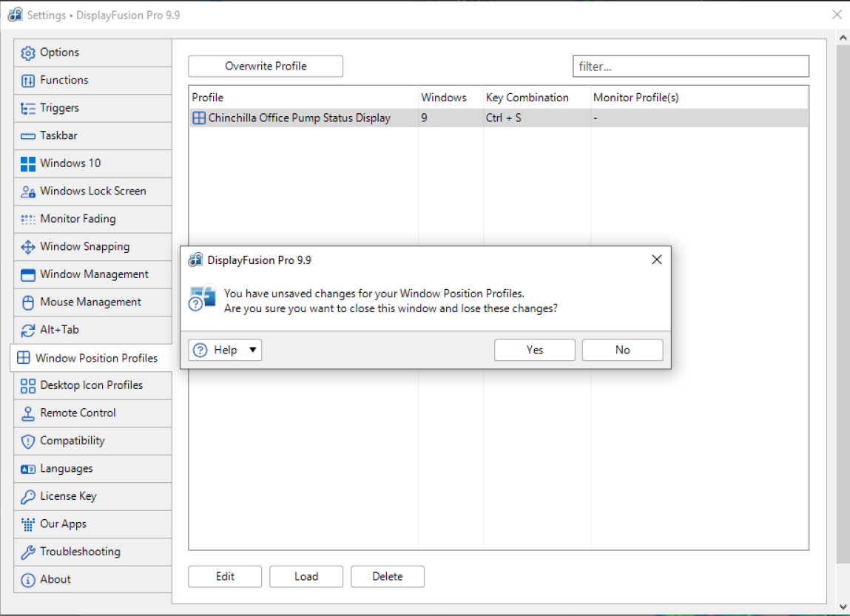850x616 pixels.
Task: Click the Window Snapping arrows icon
Action: coord(28,247)
